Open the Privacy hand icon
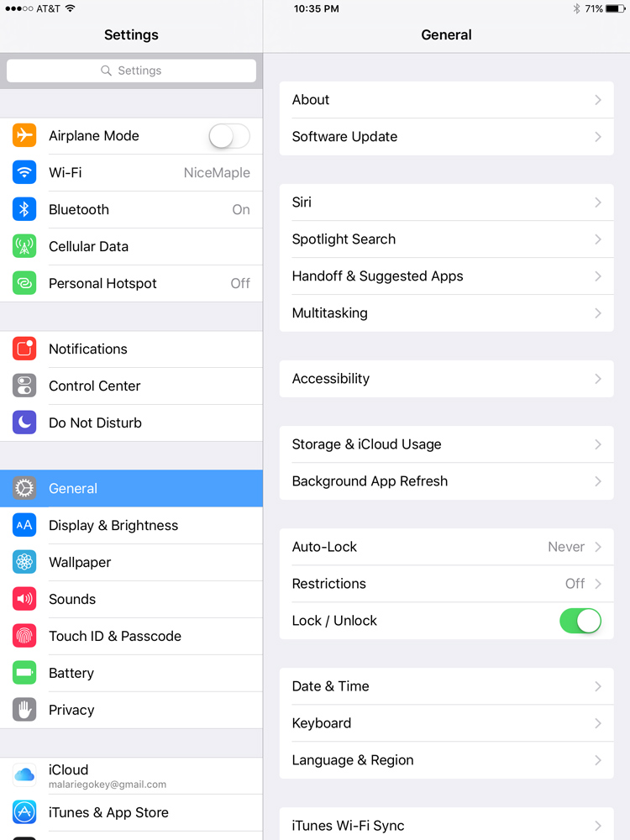 24,710
